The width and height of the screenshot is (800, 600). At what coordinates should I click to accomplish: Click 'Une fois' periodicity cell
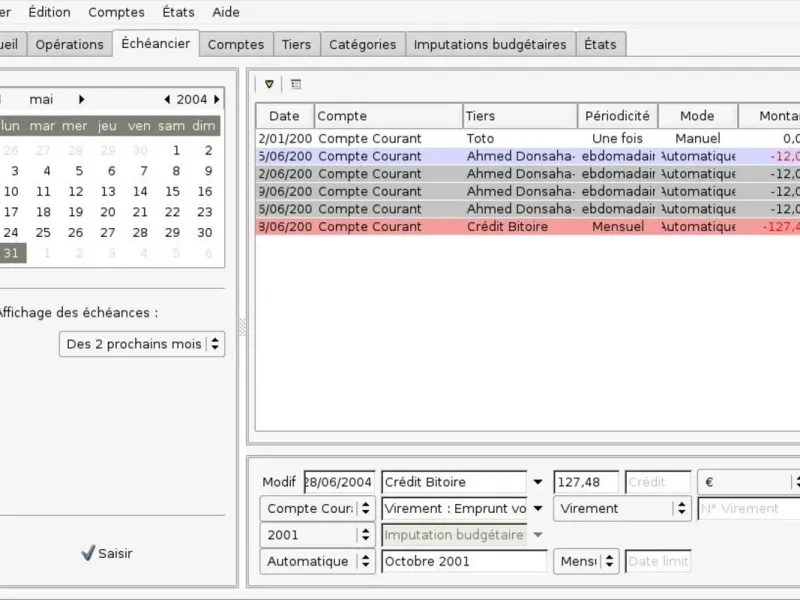617,138
